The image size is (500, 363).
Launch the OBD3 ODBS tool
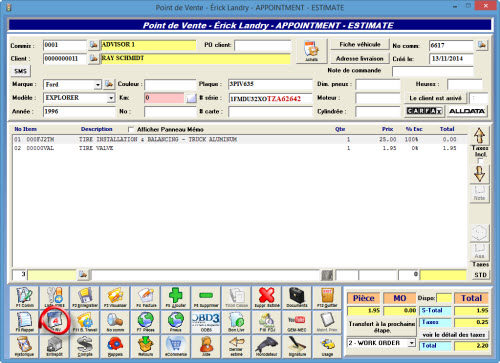[x=206, y=322]
